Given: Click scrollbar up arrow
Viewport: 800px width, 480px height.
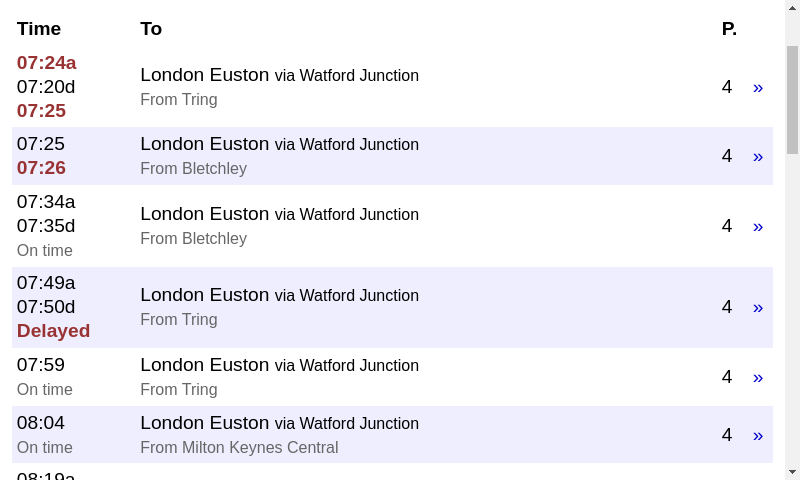Looking at the screenshot, I should [792, 8].
